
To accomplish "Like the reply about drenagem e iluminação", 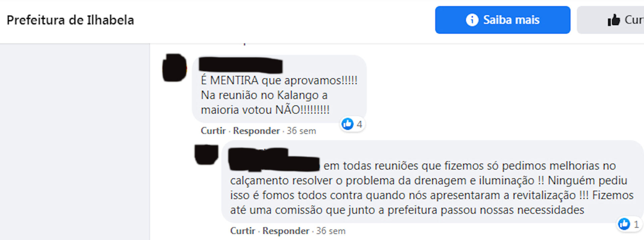I will 243,231.
